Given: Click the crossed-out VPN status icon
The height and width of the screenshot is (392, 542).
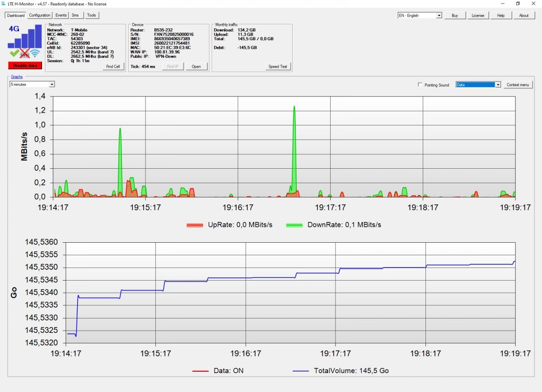Looking at the screenshot, I should (x=24, y=54).
